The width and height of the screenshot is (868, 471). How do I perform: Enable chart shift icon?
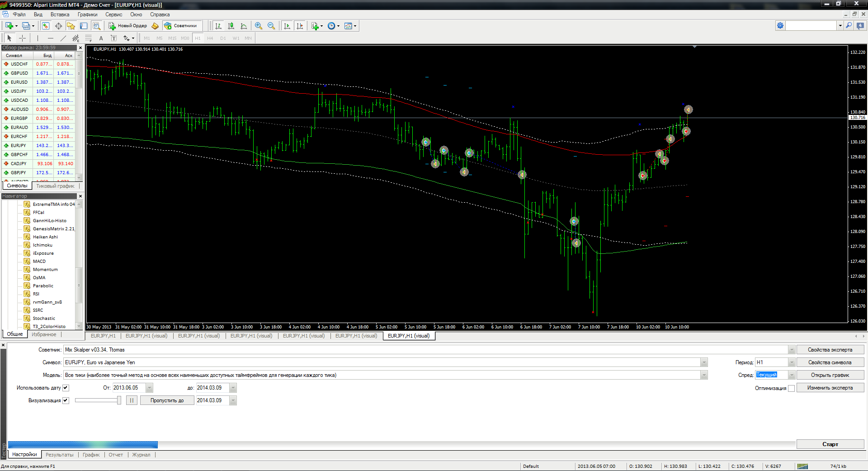click(x=300, y=26)
